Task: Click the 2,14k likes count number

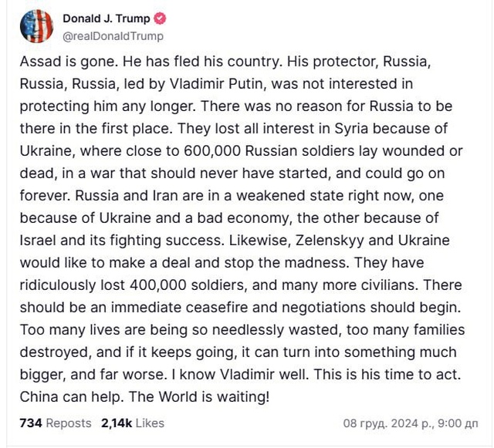Action: pos(117,423)
